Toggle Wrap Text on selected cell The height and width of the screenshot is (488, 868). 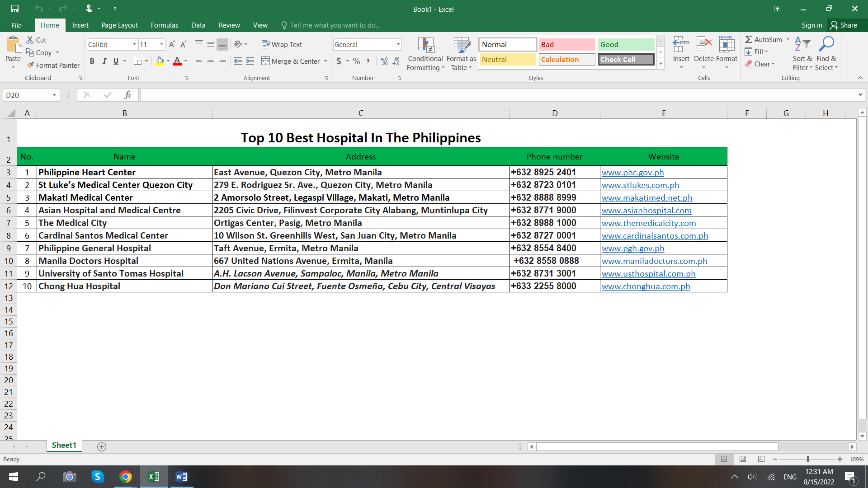pyautogui.click(x=282, y=44)
